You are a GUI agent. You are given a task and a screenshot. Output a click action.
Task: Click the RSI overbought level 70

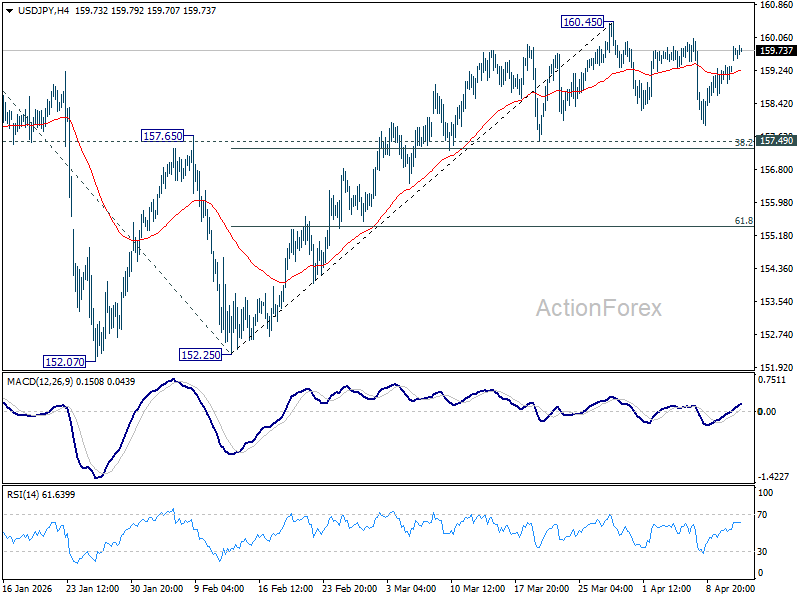click(762, 515)
